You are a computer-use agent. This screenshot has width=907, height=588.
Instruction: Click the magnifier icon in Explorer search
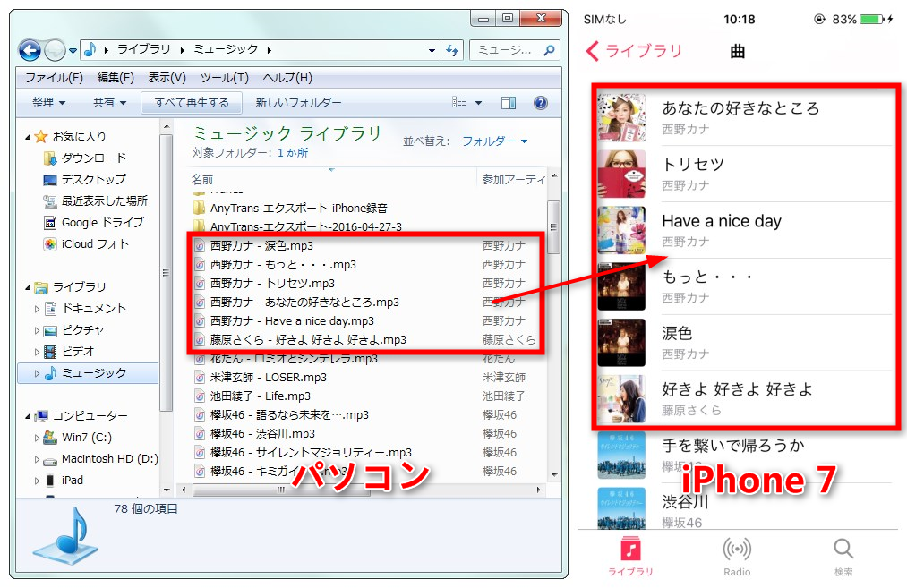(x=549, y=50)
